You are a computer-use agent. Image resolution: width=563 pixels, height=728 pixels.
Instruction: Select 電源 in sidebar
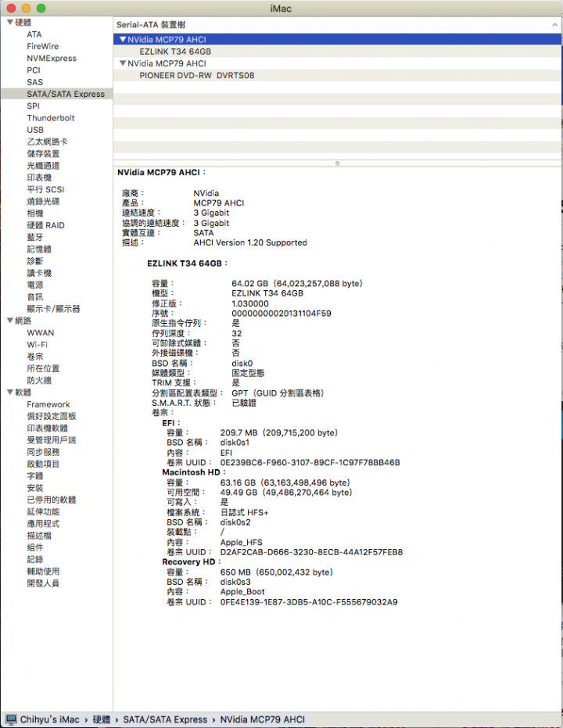35,285
